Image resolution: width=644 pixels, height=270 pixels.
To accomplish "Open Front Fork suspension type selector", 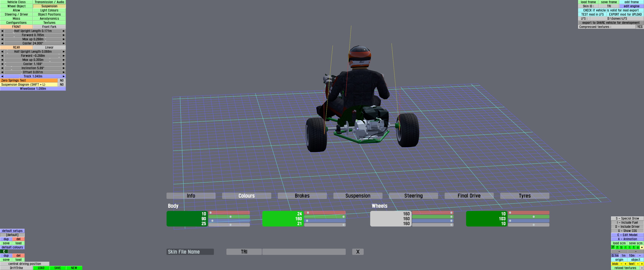I will (49, 27).
